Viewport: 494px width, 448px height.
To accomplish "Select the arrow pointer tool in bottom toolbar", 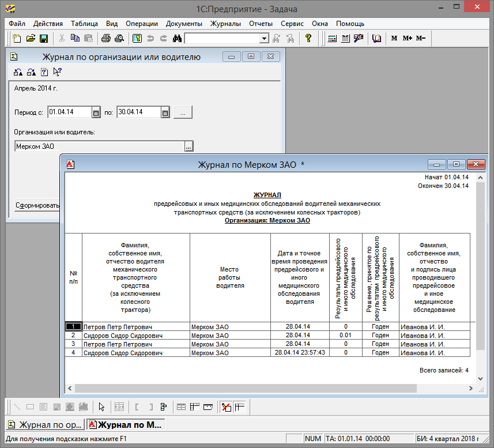I will coord(101,406).
